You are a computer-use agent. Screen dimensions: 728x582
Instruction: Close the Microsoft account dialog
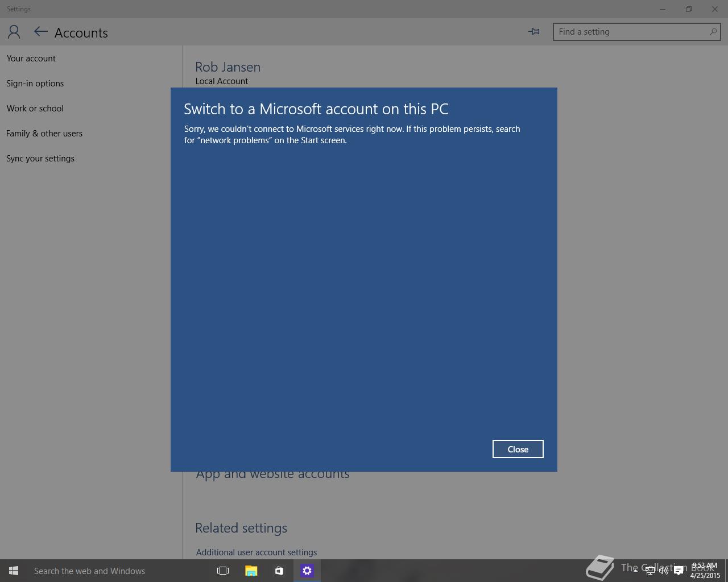518,449
